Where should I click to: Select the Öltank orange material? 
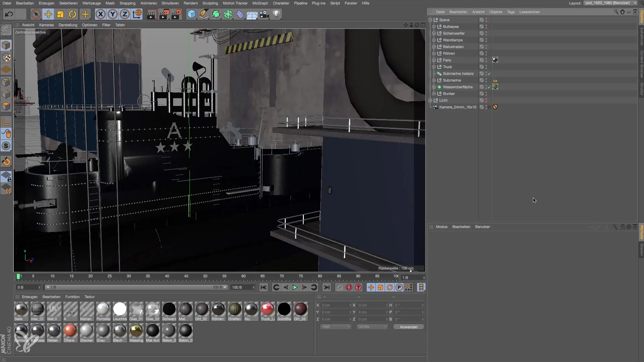(70, 333)
